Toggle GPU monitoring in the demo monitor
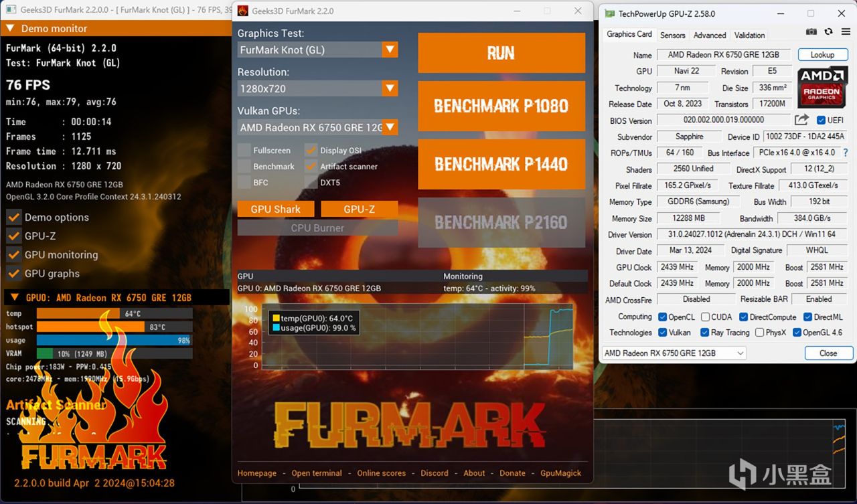The image size is (857, 504). coord(13,254)
